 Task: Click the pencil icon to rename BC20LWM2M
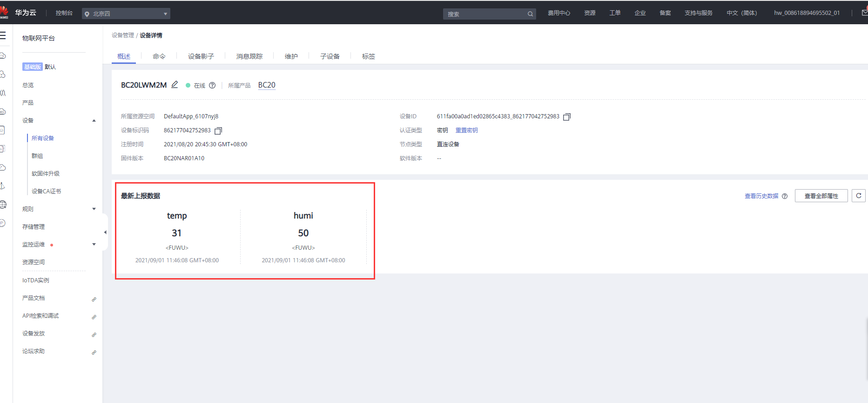click(175, 84)
